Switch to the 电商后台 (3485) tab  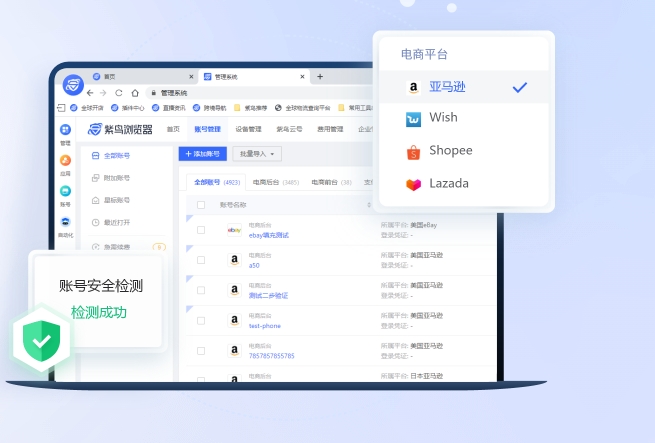276,182
